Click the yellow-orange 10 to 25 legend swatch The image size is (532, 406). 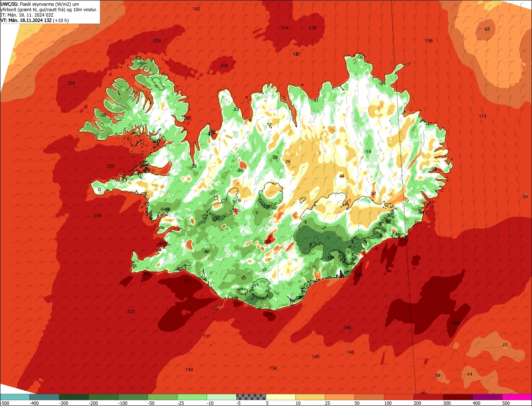click(310, 397)
